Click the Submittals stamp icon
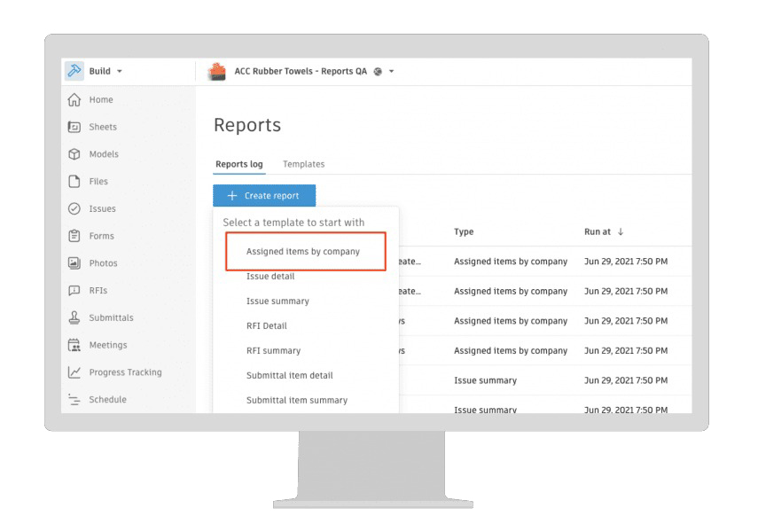 click(74, 317)
